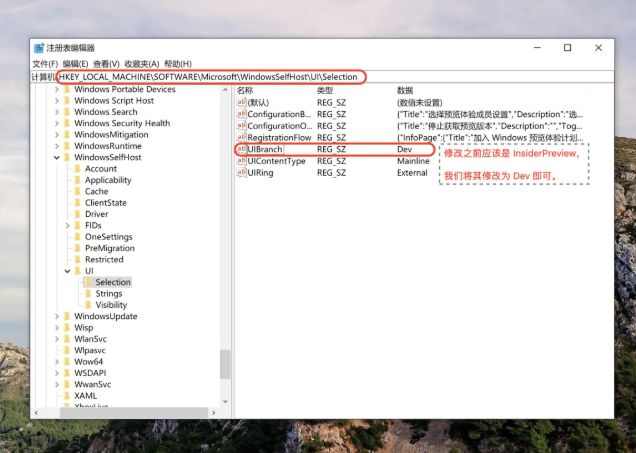This screenshot has width=636, height=453.
Task: Select the UIContentType value name
Action: point(276,161)
